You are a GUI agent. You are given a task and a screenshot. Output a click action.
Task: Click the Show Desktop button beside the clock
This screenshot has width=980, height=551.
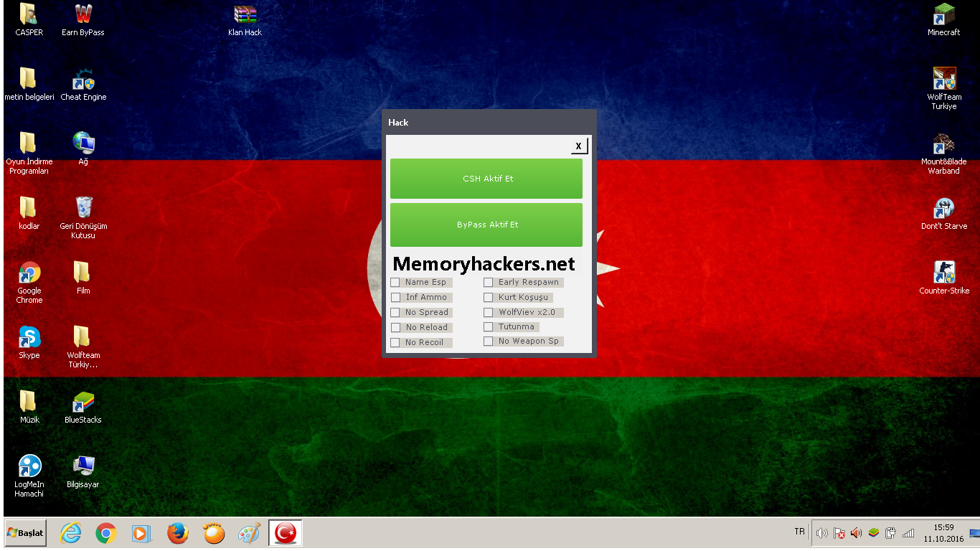tap(975, 533)
